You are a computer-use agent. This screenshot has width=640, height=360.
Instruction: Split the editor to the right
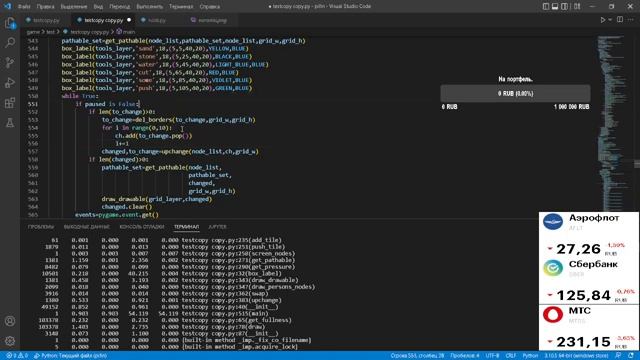[620, 20]
